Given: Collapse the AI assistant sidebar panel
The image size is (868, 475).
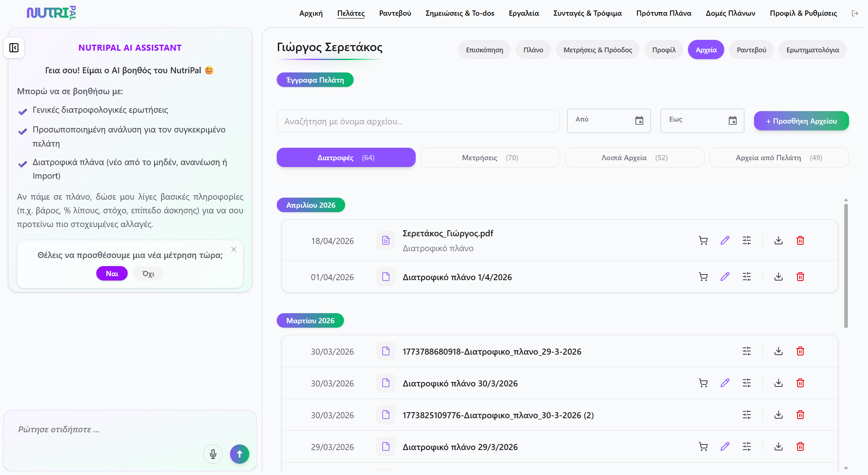Looking at the screenshot, I should point(14,48).
